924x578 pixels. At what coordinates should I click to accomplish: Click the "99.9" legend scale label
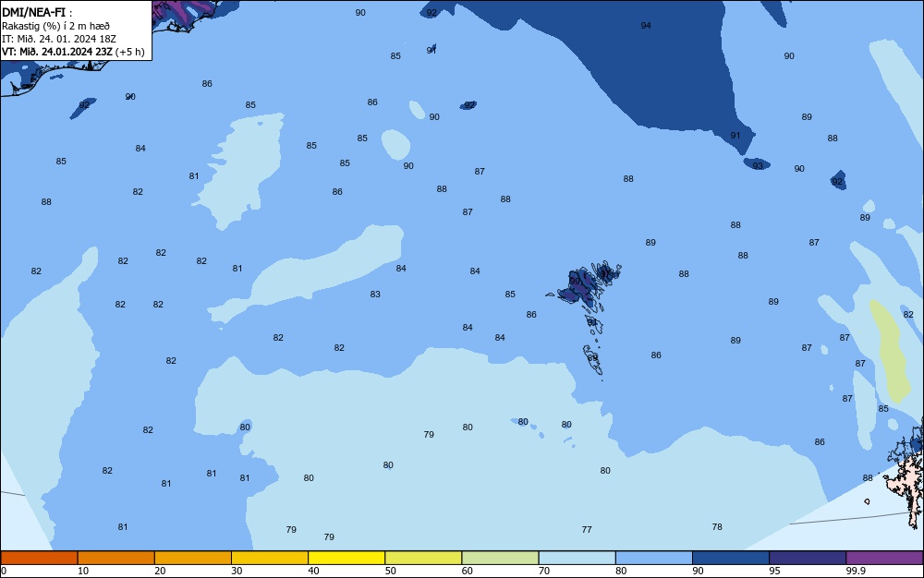pos(856,571)
